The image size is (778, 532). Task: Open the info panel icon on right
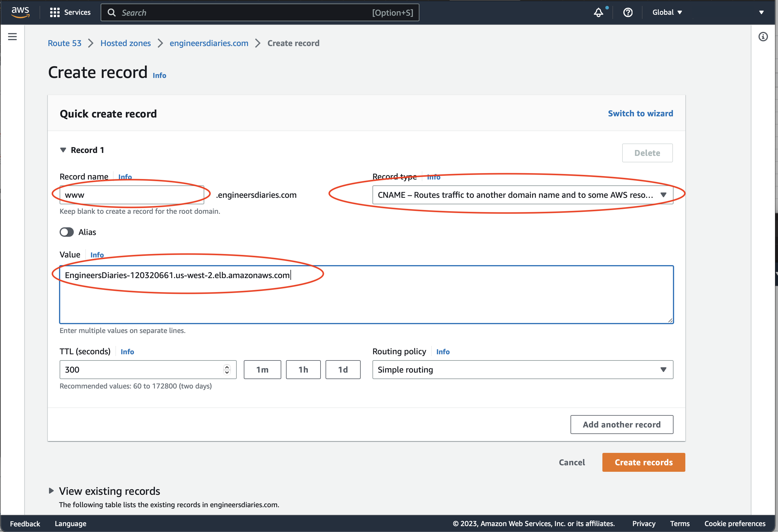pos(763,37)
